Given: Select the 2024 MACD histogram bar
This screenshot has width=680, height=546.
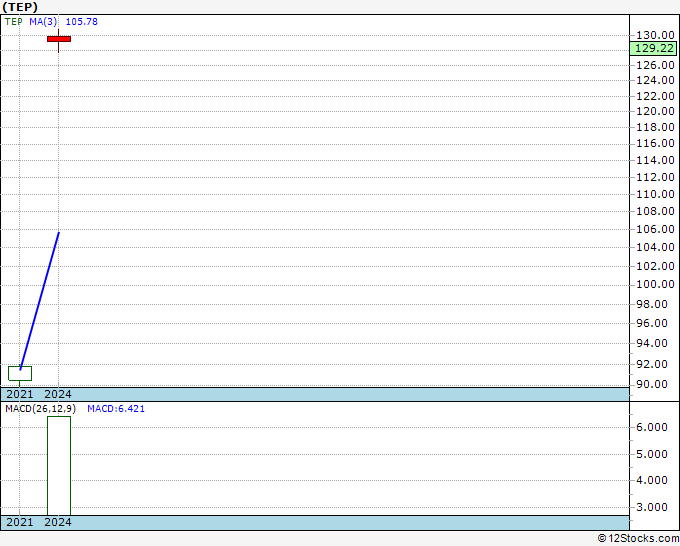Looking at the screenshot, I should click(x=59, y=465).
